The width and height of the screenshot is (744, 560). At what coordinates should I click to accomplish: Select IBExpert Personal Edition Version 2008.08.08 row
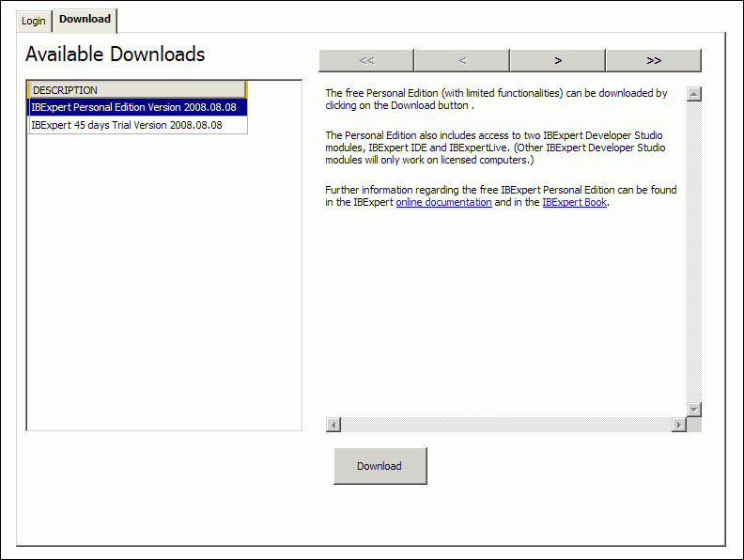[x=138, y=107]
